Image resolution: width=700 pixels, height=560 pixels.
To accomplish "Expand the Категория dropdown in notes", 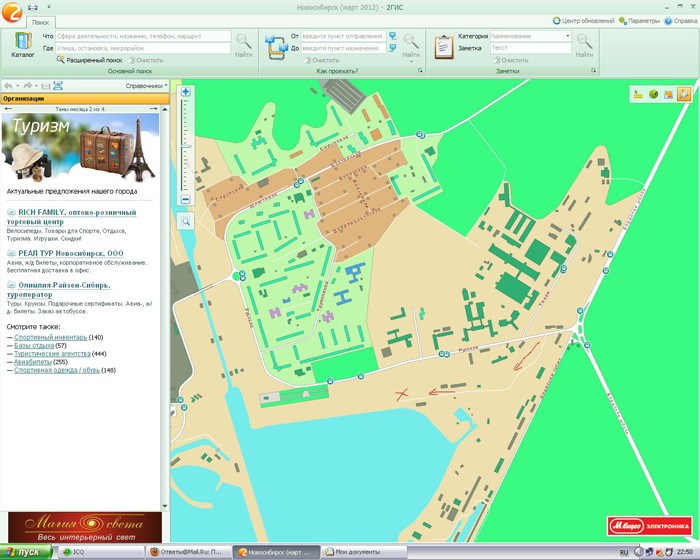I will [567, 36].
